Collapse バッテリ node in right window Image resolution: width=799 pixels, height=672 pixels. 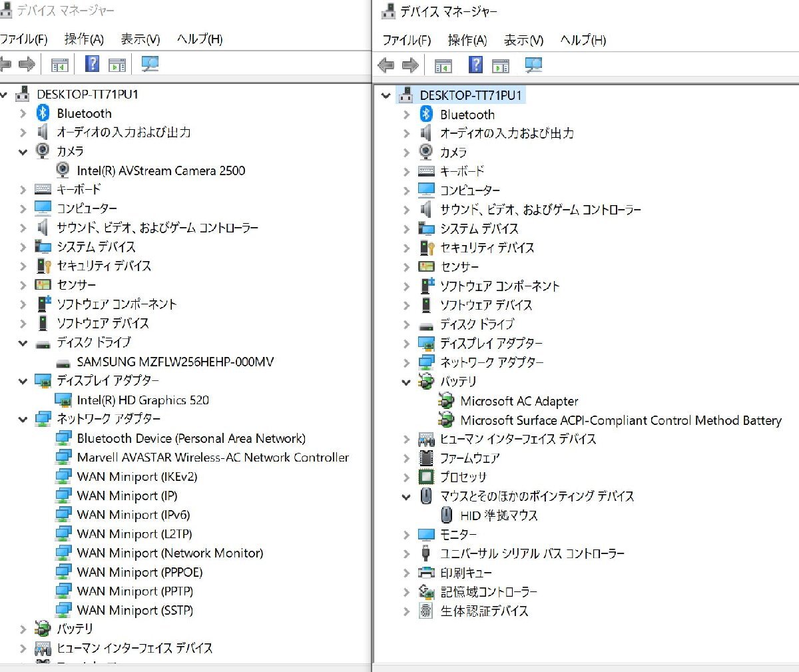tap(406, 382)
